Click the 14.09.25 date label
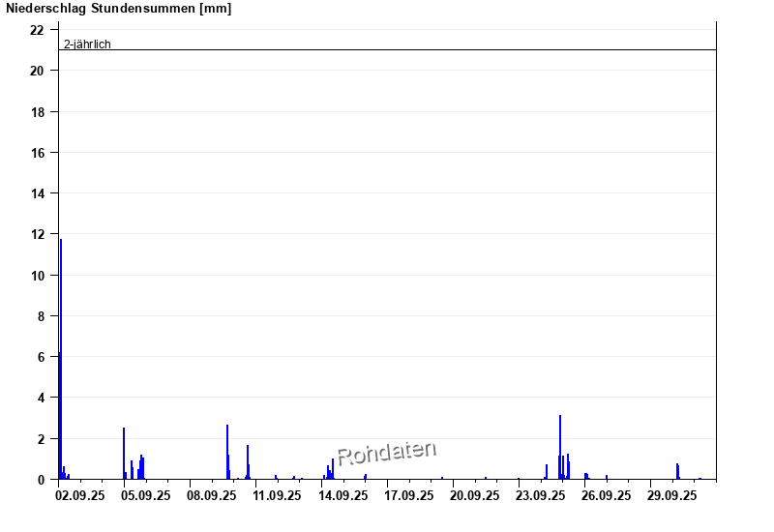 tap(343, 495)
